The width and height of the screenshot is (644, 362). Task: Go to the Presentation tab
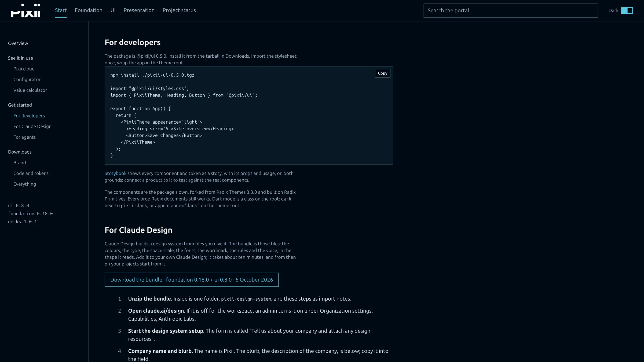pyautogui.click(x=139, y=10)
